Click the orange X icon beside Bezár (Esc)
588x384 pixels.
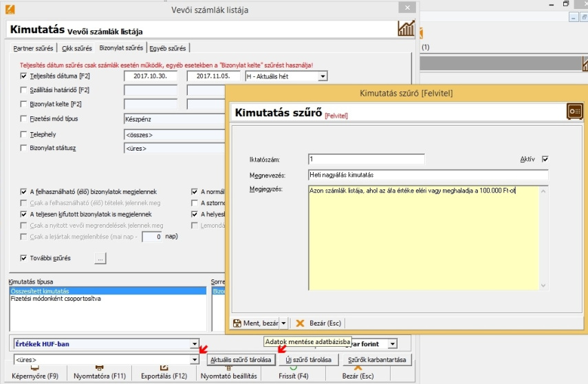click(300, 322)
